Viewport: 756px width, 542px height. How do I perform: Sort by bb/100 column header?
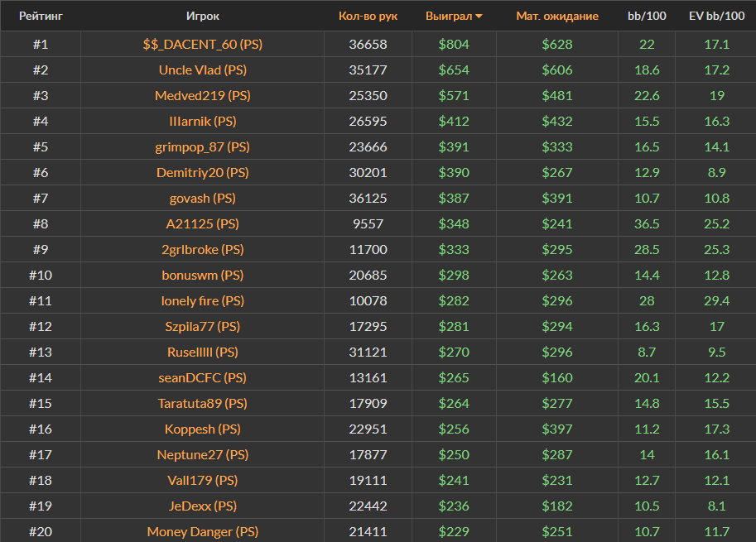coord(646,17)
